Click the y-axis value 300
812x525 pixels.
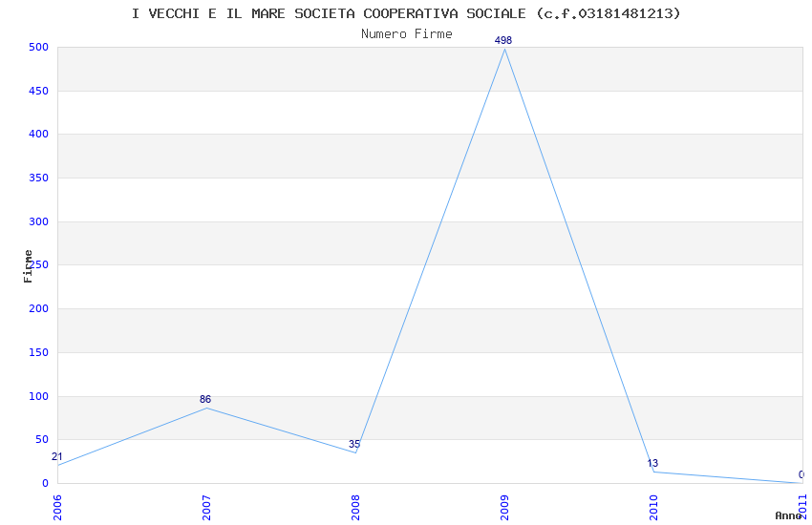39,221
